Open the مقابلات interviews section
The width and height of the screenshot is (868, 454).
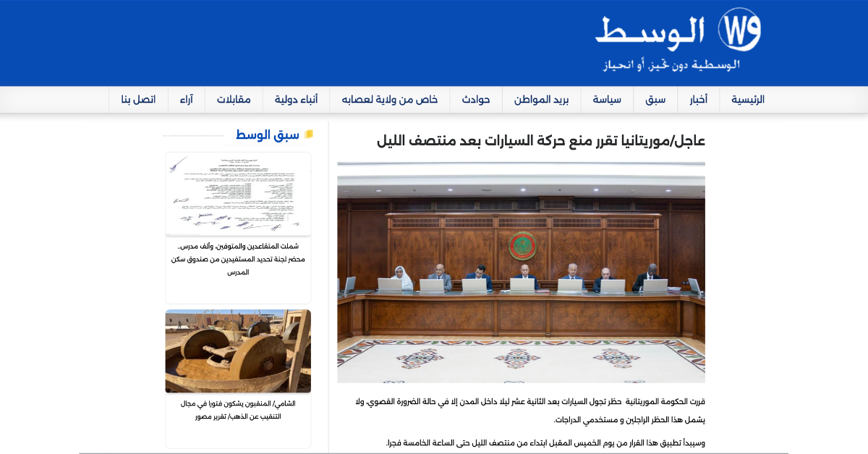coord(234,100)
